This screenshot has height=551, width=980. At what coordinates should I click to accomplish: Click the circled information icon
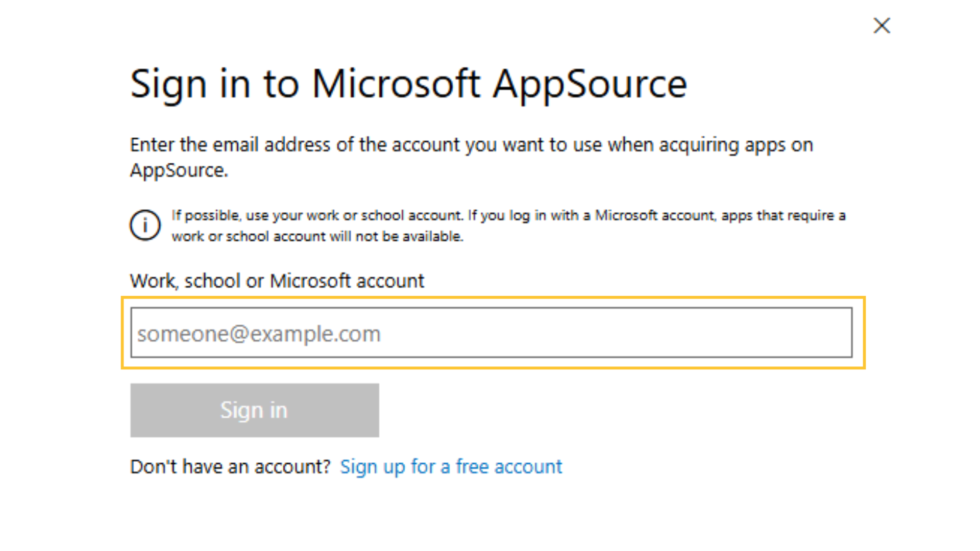pos(145,225)
